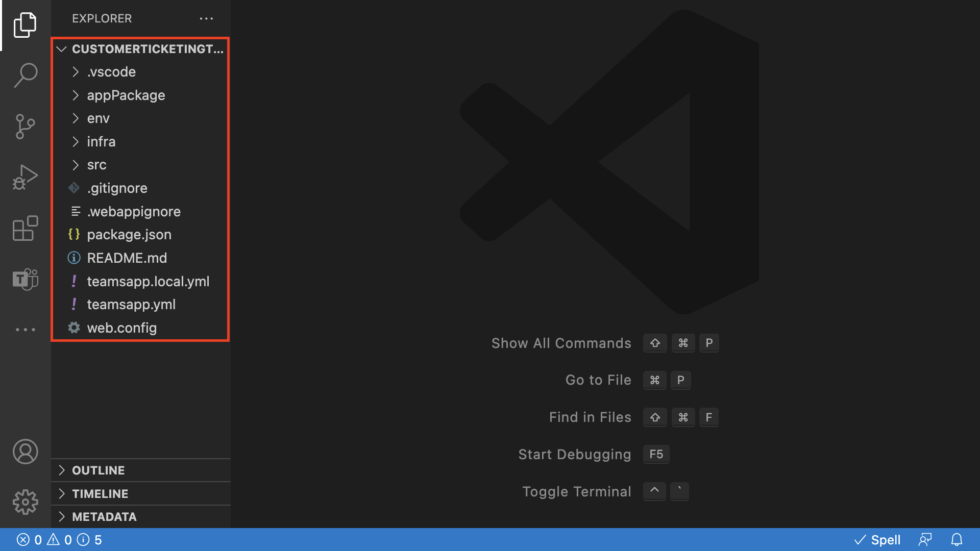Image resolution: width=980 pixels, height=551 pixels.
Task: Open the teamsapp.yml file
Action: 131,304
